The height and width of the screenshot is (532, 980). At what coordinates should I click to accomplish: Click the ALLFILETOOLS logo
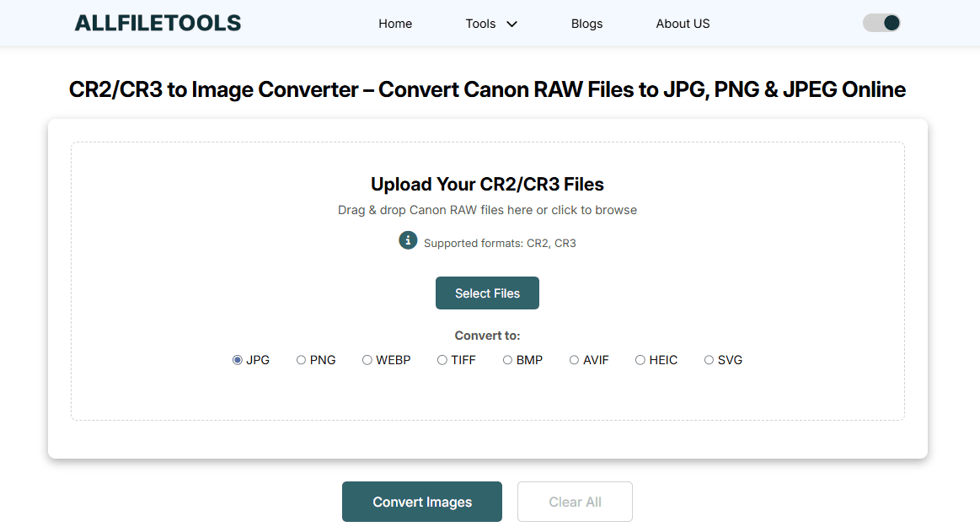pyautogui.click(x=158, y=23)
